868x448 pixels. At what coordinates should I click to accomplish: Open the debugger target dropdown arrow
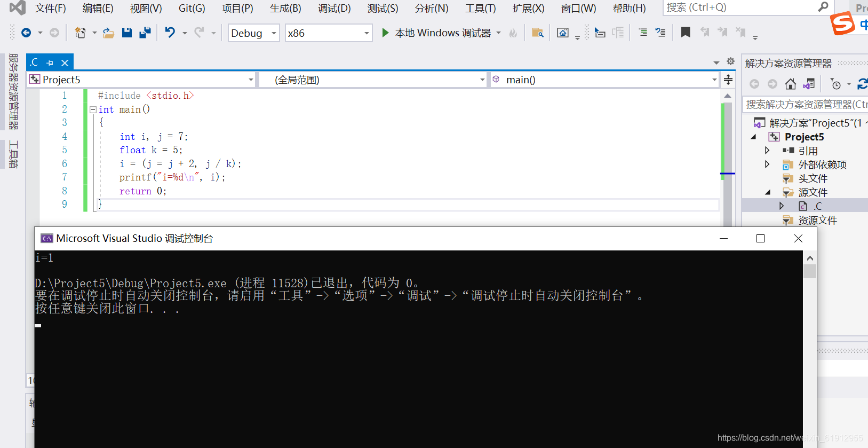(x=499, y=33)
